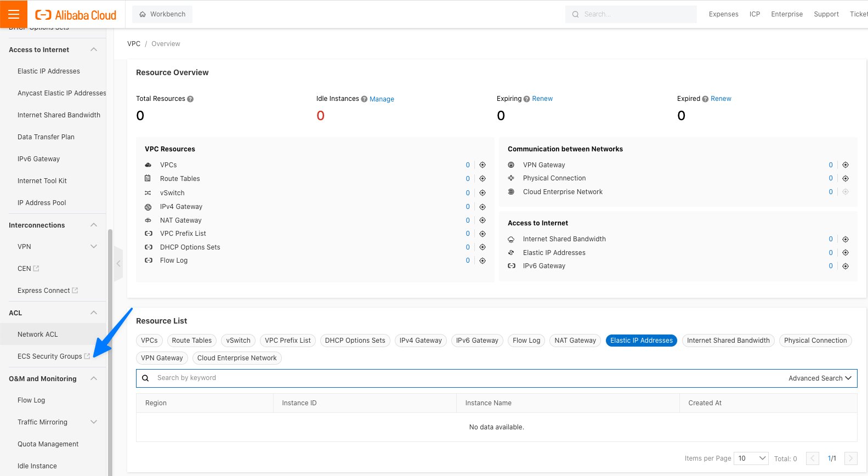Expand the Advanced Search options
The height and width of the screenshot is (476, 868).
click(820, 378)
